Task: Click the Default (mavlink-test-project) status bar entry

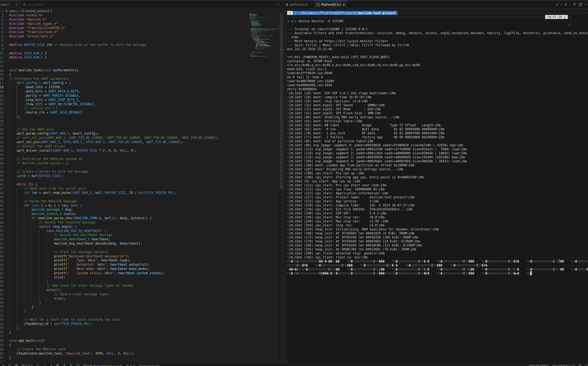Action: [103, 365]
